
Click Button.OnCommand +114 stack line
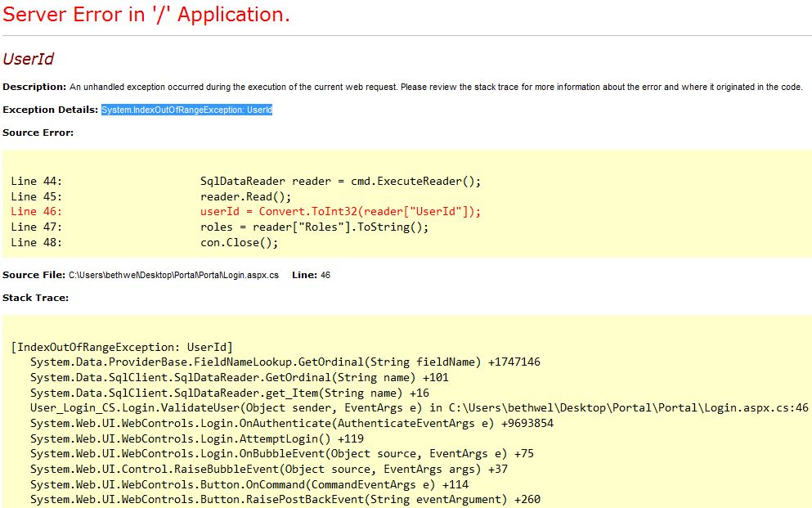[x=249, y=485]
